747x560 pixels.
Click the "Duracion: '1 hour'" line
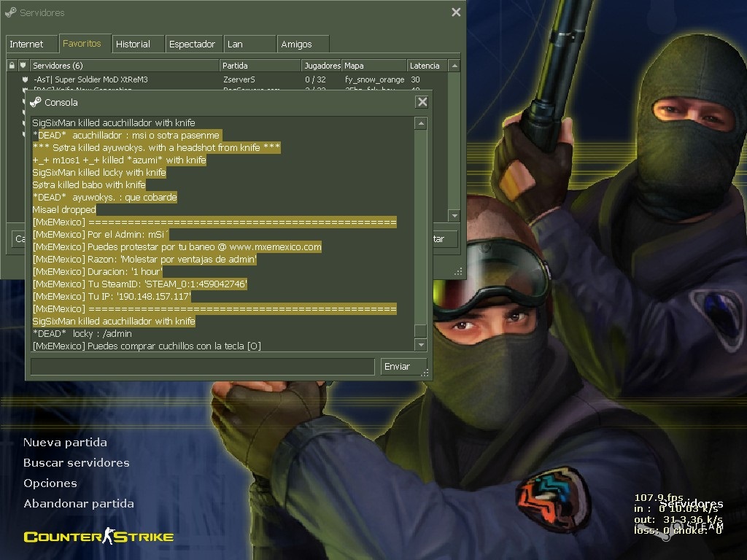point(97,271)
